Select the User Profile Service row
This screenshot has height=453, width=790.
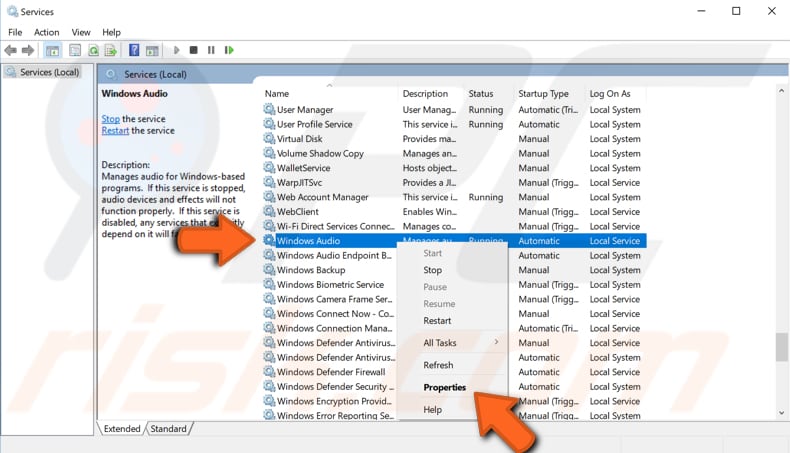pos(453,124)
